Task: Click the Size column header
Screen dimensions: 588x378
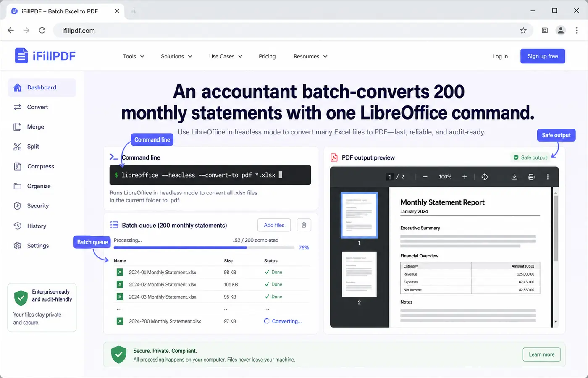Action: 228,261
